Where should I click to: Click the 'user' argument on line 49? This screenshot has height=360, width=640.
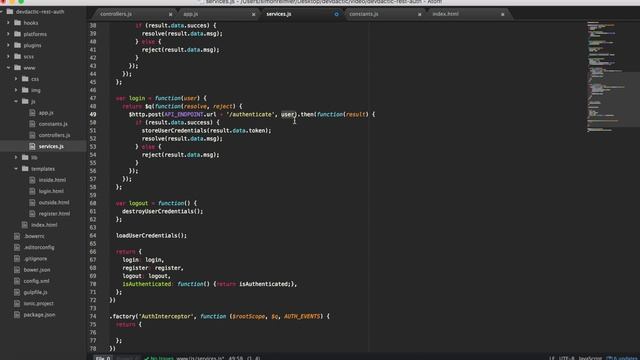pos(287,114)
